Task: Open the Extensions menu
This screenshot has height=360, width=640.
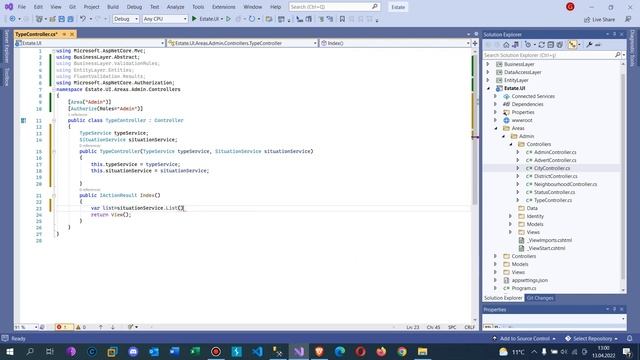Action: [x=224, y=7]
